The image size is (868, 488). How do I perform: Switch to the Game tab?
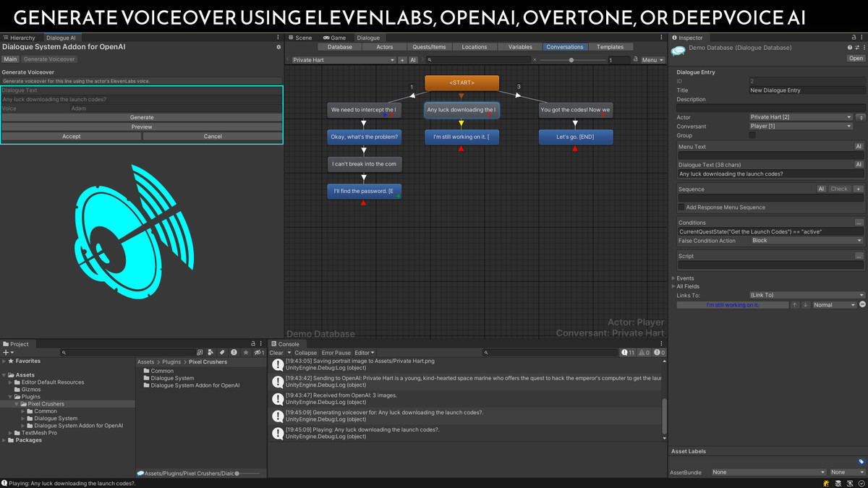[x=335, y=38]
